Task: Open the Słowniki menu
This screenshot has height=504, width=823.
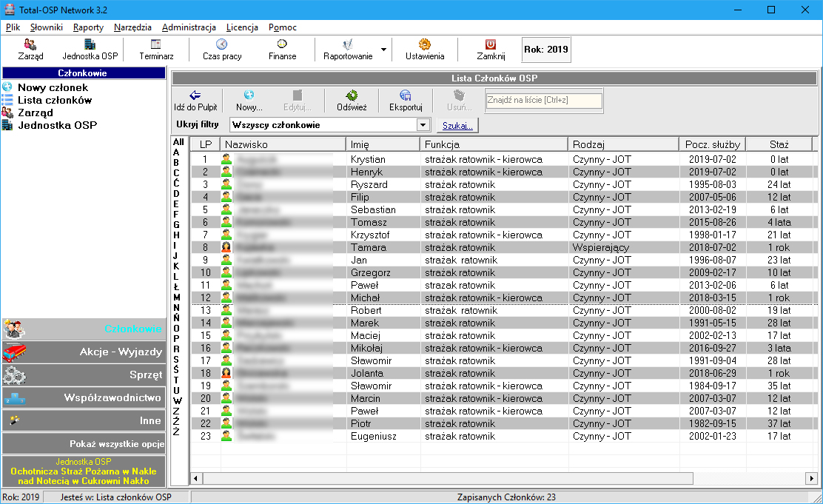Action: click(46, 27)
